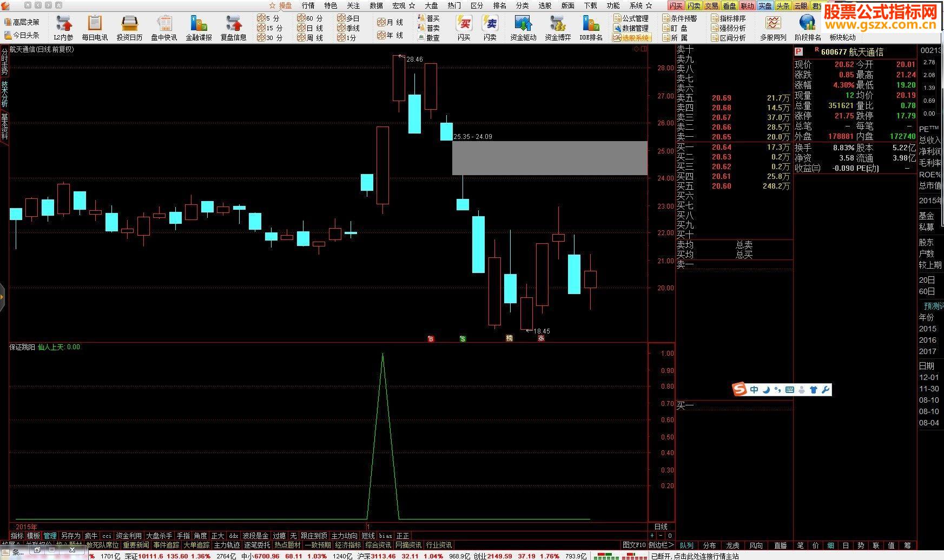Switch chart to 60分 period

311,18
